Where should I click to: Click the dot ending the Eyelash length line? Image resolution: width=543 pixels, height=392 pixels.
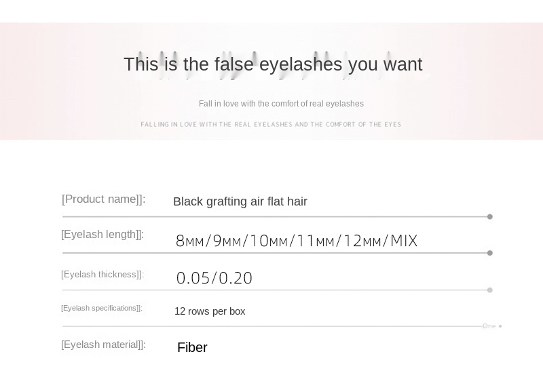[489, 253]
